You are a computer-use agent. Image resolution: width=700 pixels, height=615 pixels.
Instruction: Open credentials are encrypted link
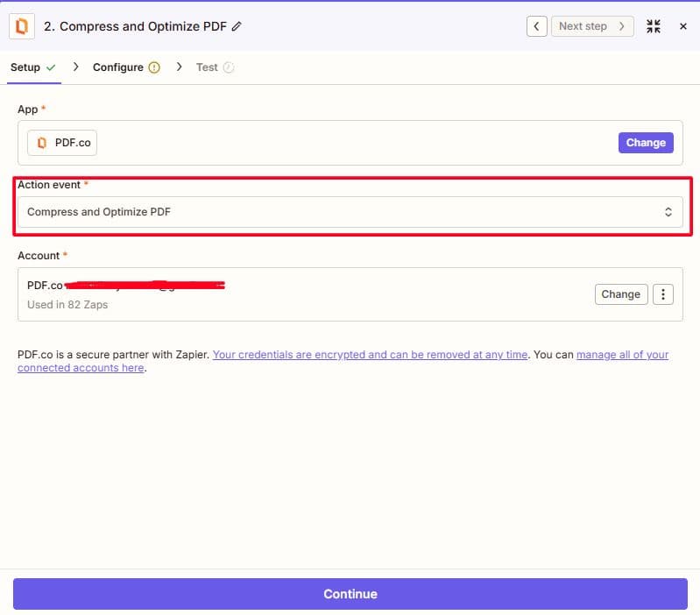[x=370, y=355]
